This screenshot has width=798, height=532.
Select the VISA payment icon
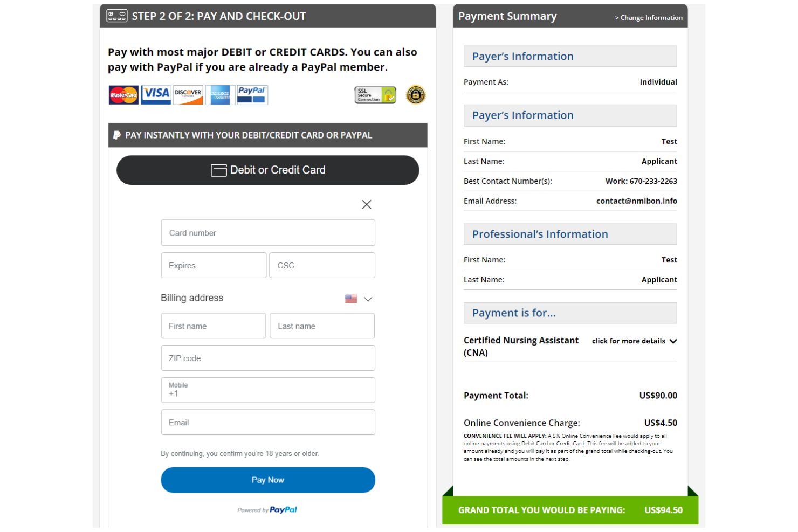point(155,95)
